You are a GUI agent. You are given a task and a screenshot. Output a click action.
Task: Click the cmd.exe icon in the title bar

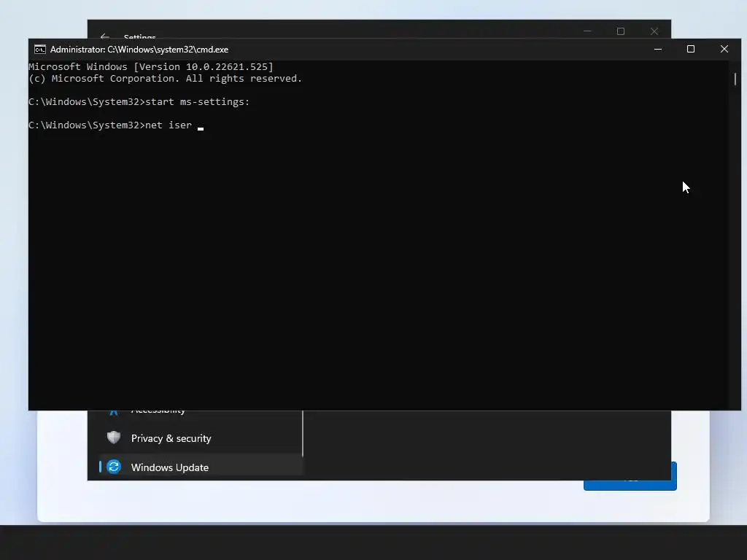[40, 50]
